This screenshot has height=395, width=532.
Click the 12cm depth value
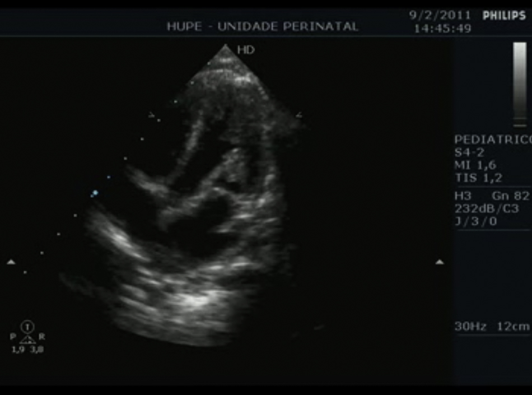[515, 327]
